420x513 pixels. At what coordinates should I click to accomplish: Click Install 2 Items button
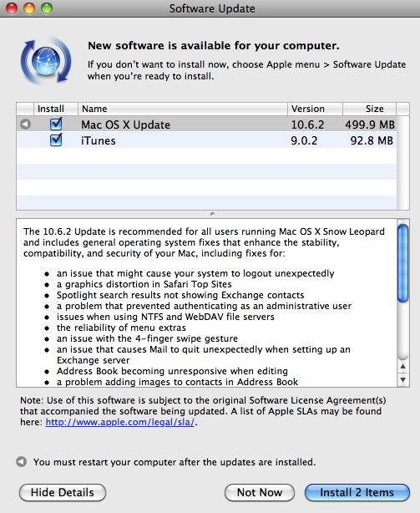click(357, 492)
